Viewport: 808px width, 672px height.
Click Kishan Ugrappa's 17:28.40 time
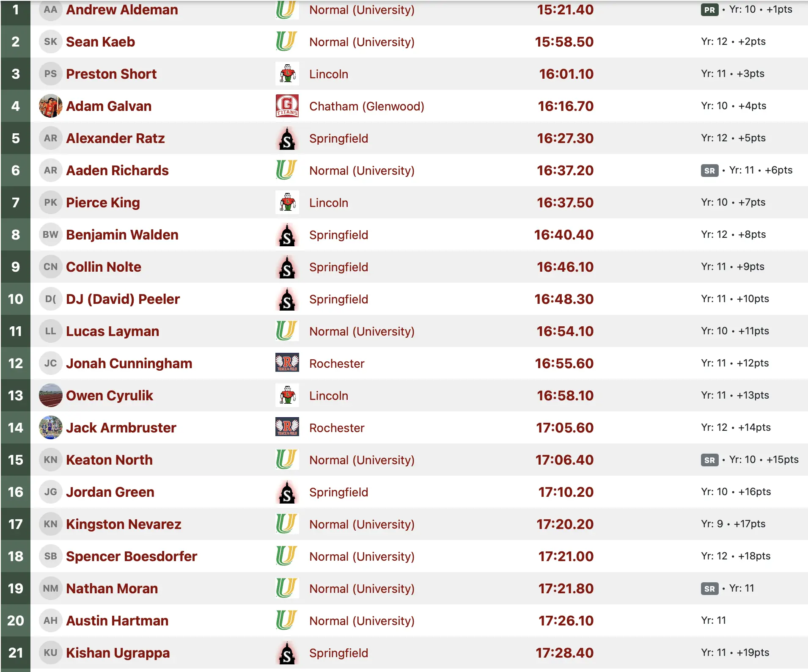tap(564, 653)
